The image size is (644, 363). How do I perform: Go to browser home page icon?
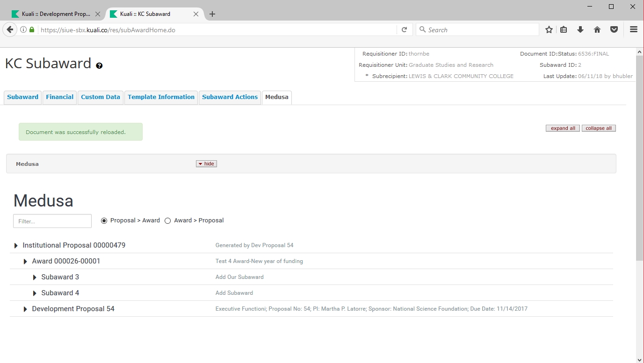coord(597,29)
